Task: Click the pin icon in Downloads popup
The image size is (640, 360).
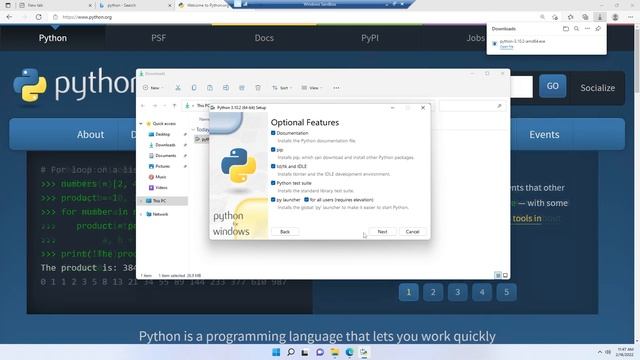Action: click(x=598, y=29)
